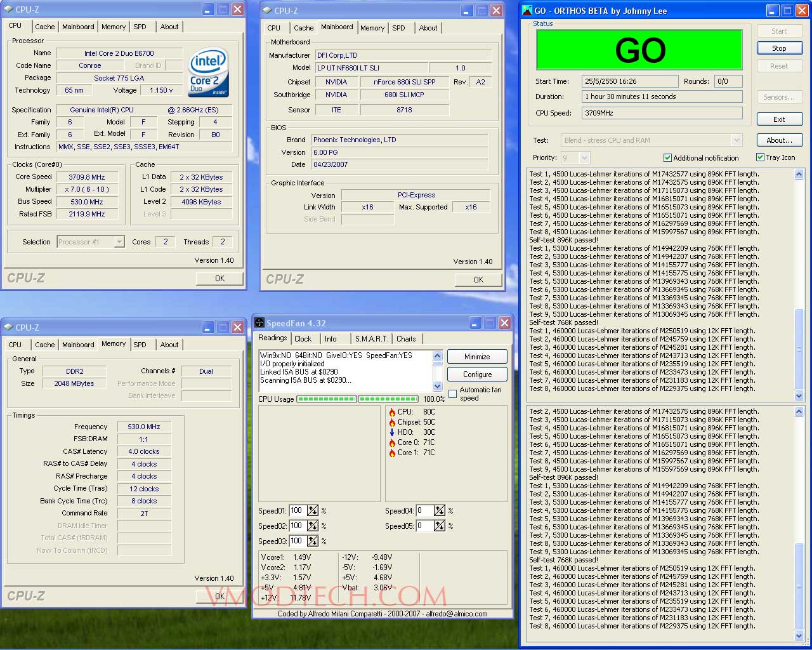Click the title icon of the CPU-Z Memory window
812x650 pixels.
8,328
